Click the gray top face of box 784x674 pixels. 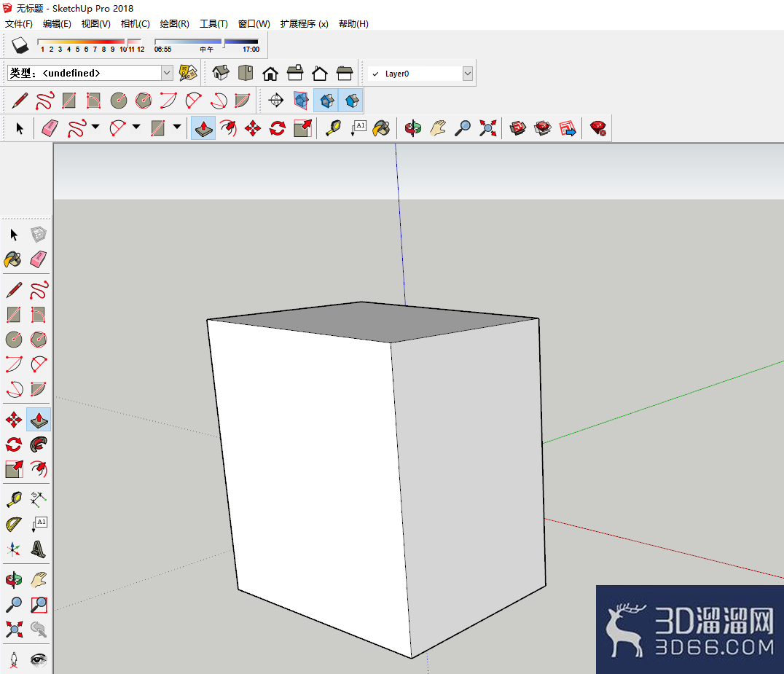tap(372, 321)
